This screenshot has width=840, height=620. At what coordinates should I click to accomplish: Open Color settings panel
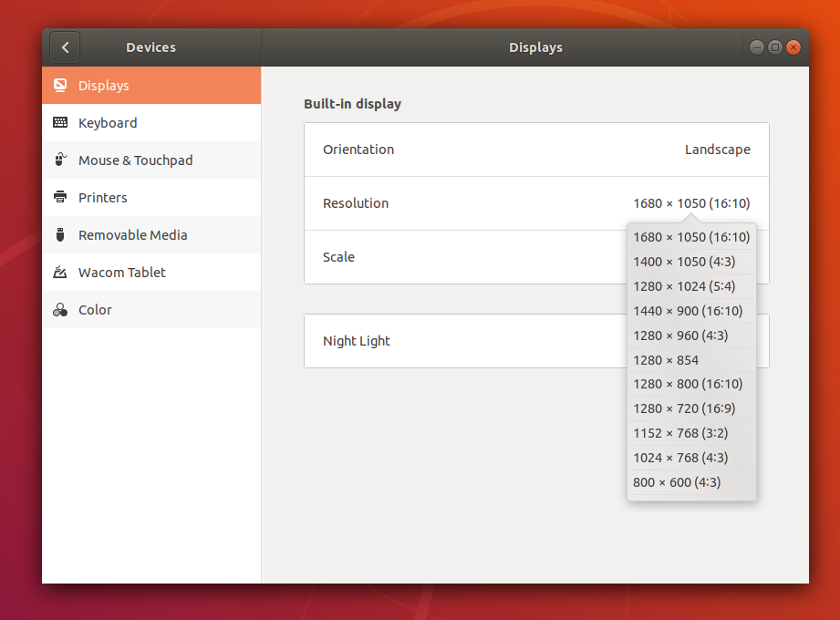pyautogui.click(x=151, y=310)
